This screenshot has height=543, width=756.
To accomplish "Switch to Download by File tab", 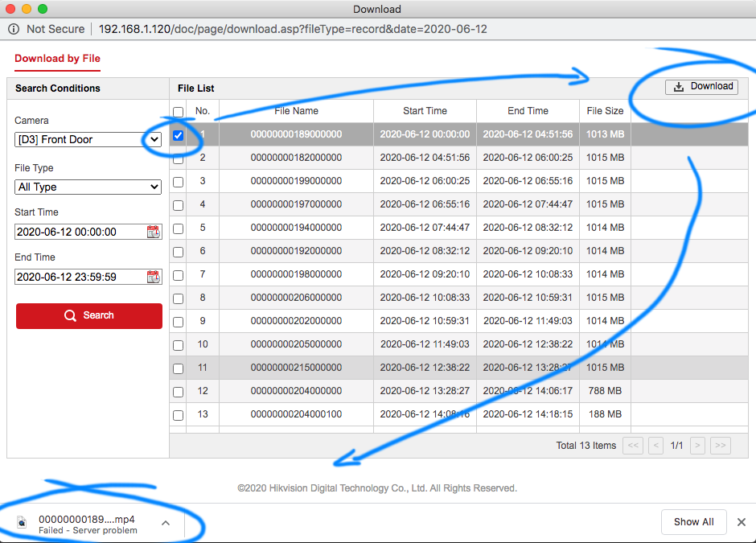I will point(57,59).
